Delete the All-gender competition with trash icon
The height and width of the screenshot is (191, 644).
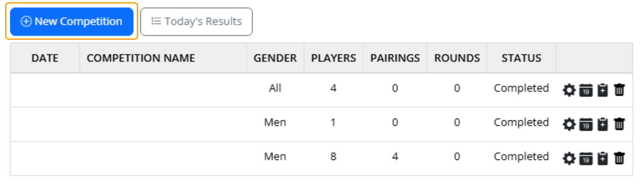[x=619, y=90]
